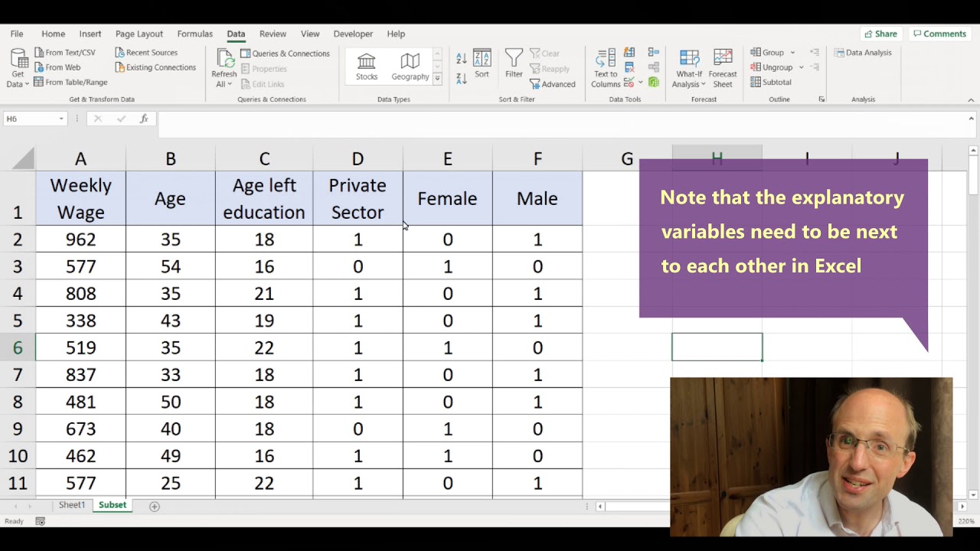Image resolution: width=980 pixels, height=551 pixels.
Task: Toggle the Filter funnel button
Action: click(x=514, y=64)
